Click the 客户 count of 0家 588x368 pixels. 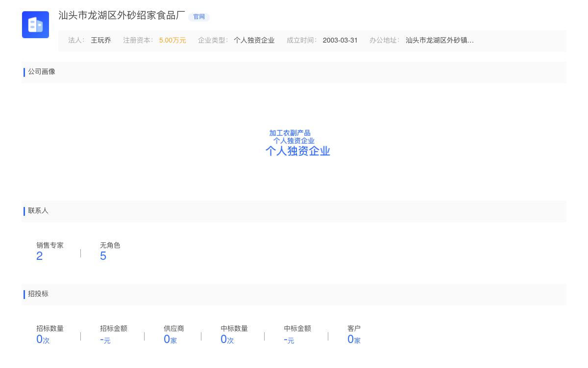point(354,340)
